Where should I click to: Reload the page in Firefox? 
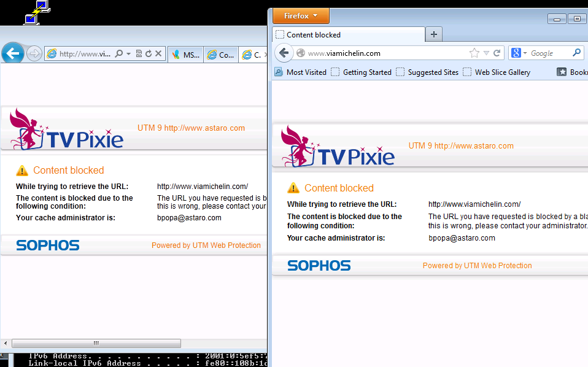497,53
